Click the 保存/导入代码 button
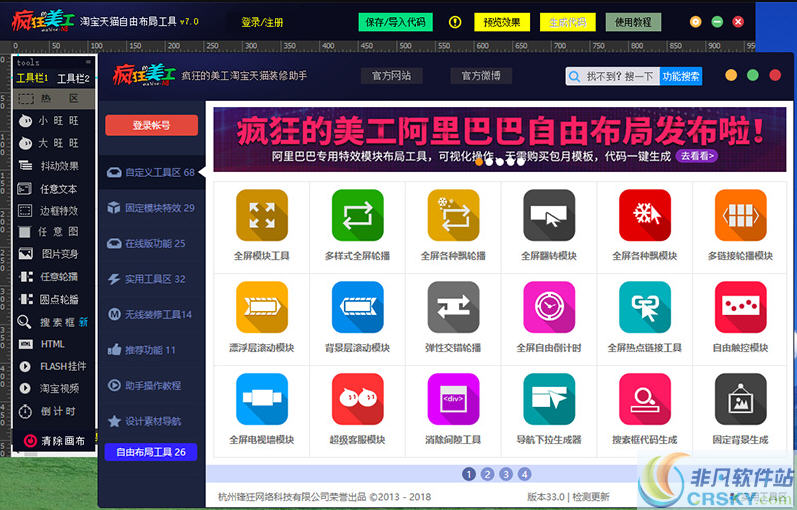797x510 pixels. point(395,22)
